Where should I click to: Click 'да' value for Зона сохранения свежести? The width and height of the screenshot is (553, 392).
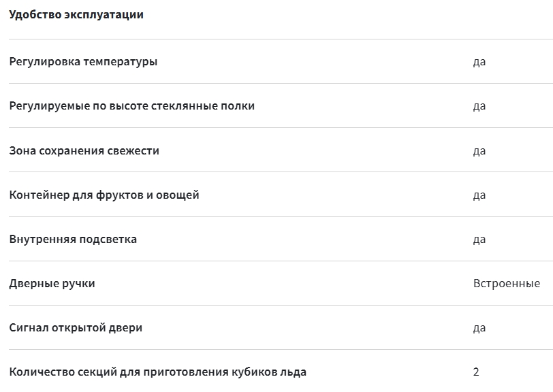pos(479,151)
